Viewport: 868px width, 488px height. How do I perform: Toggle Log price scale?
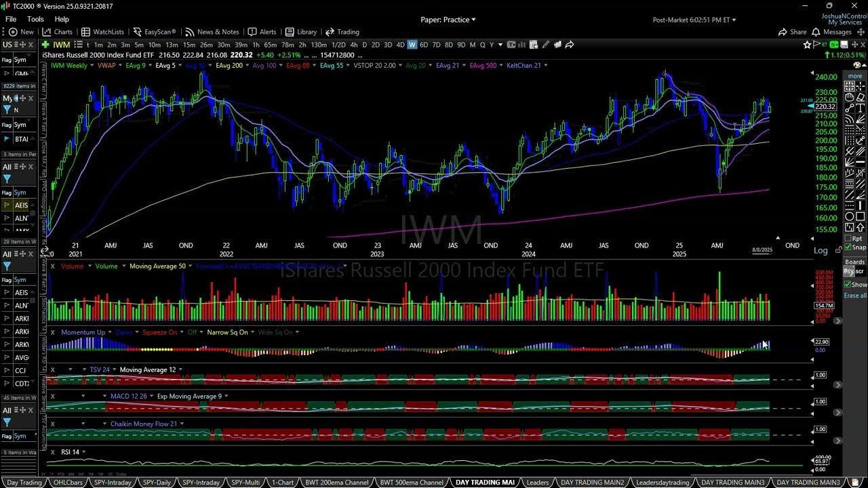point(821,250)
